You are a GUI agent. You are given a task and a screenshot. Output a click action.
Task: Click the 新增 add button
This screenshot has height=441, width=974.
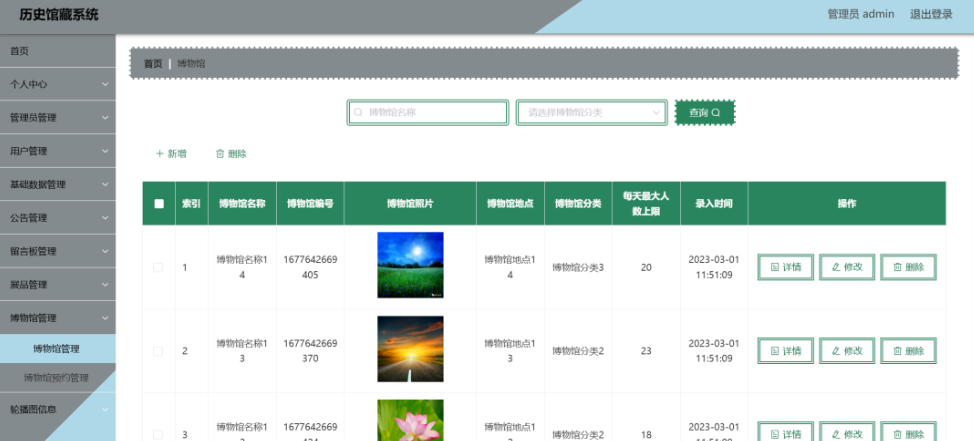click(x=171, y=154)
